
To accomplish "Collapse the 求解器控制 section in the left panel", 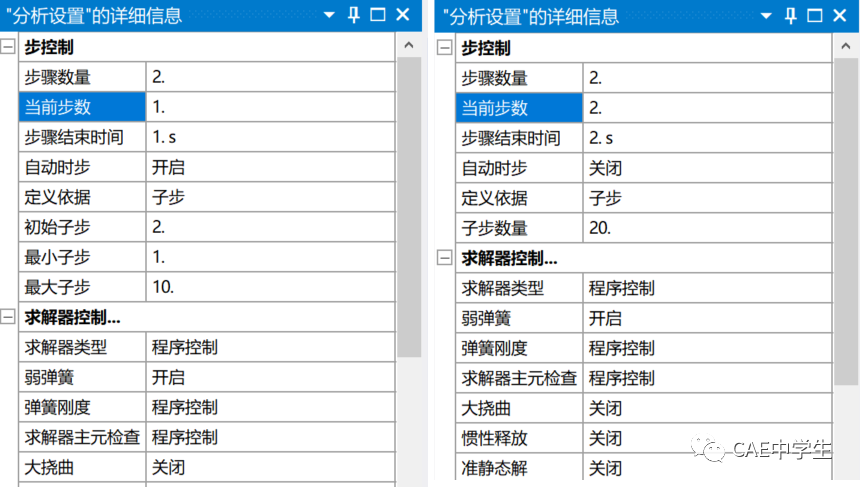I will click(x=9, y=317).
